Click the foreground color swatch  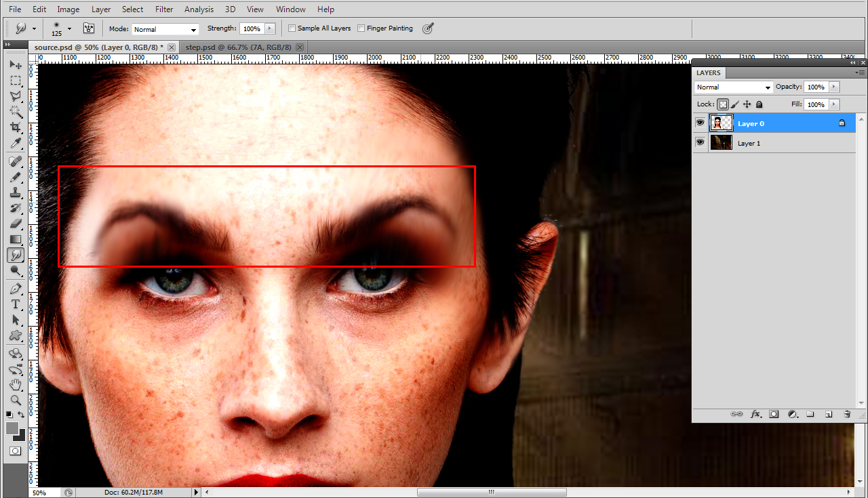[x=12, y=428]
